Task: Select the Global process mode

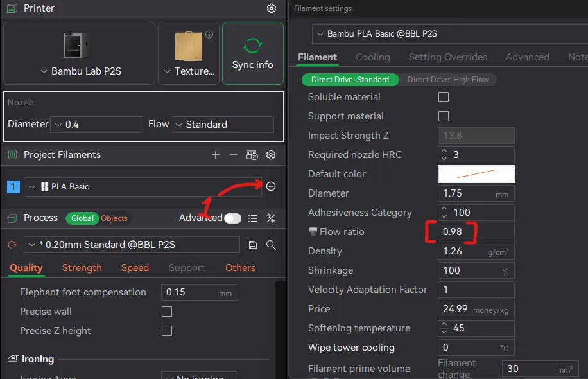Action: coord(82,218)
